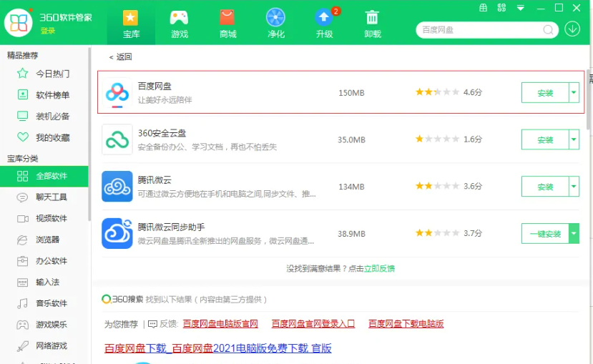Install 360安全云盘
Viewport: 593px width, 364px height.
[x=545, y=139]
